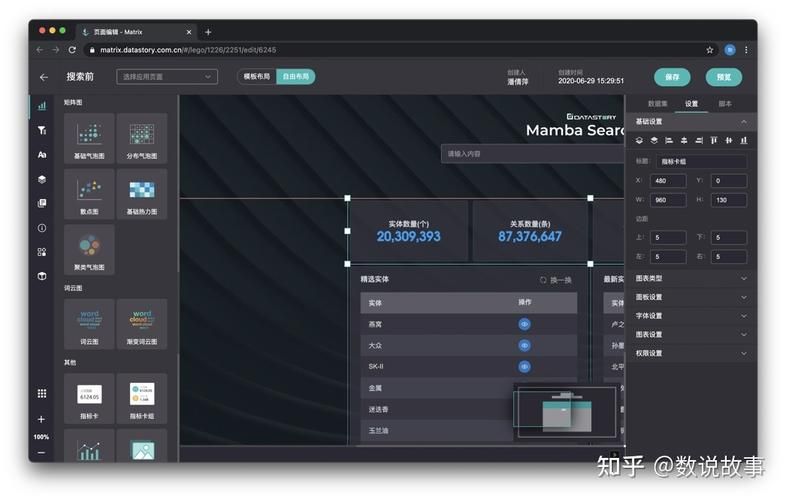Add the 聚类气泡图 chart component

pyautogui.click(x=89, y=250)
